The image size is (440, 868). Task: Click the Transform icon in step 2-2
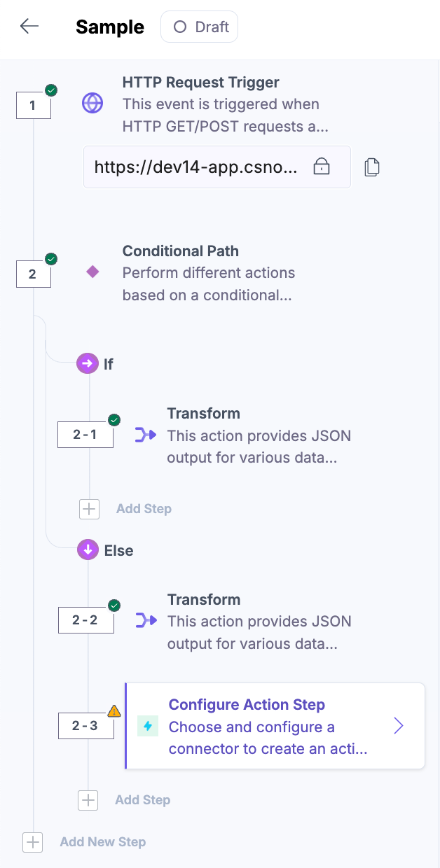(145, 620)
